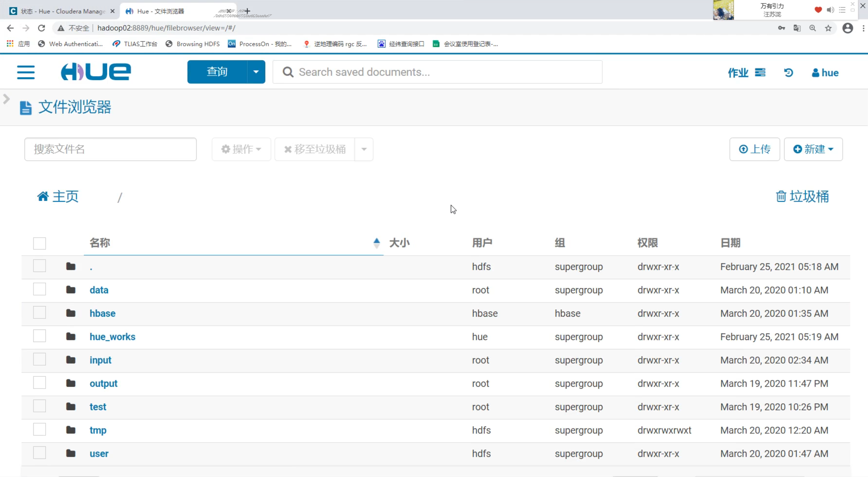Toggle the checkbox for data folder

(x=39, y=290)
